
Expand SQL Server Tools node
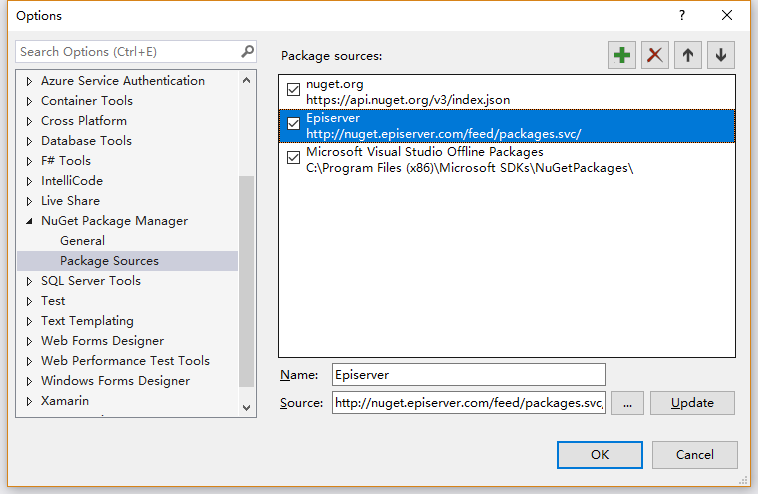tap(29, 281)
